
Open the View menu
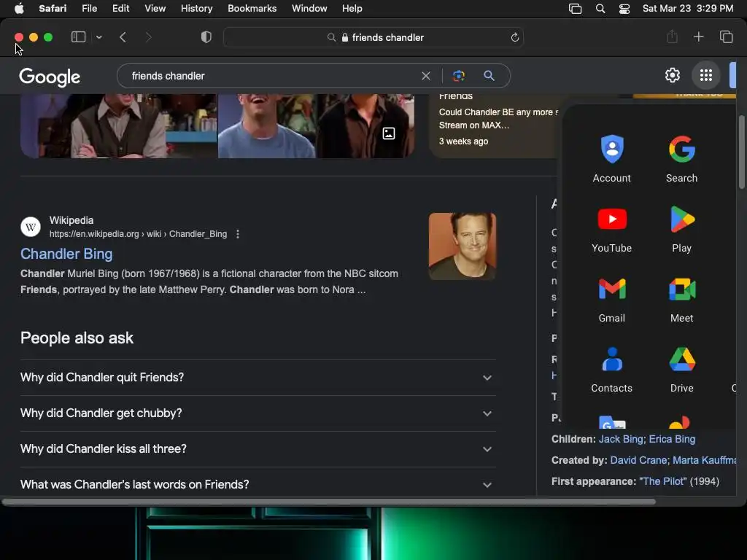155,9
